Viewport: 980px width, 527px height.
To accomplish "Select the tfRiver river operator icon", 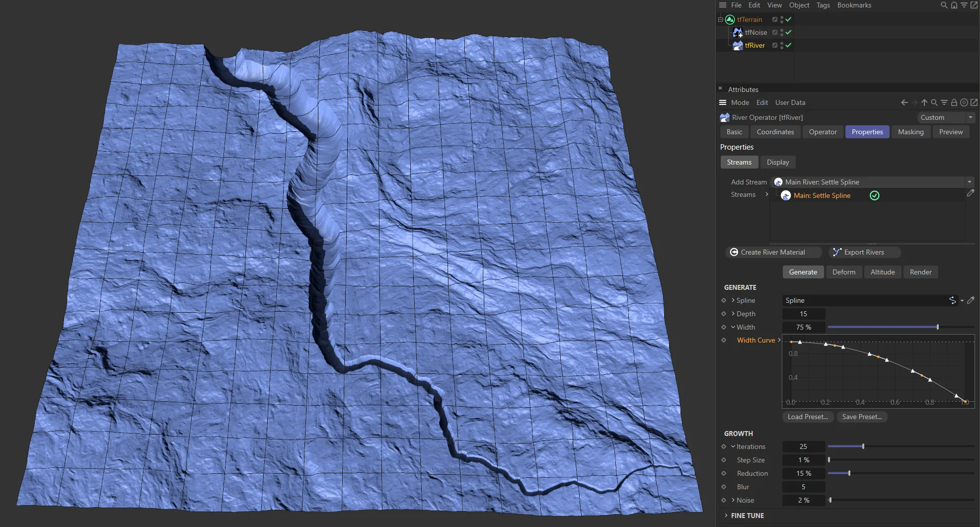I will [x=737, y=45].
